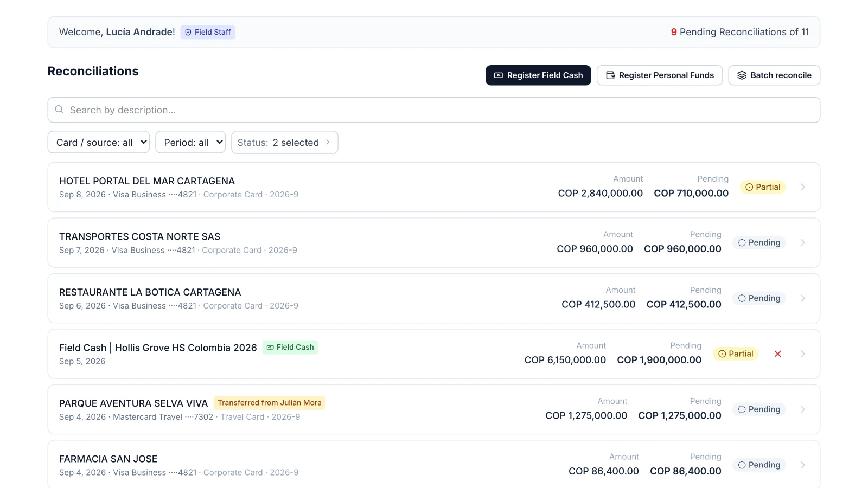Click the Pending badge on Parque Aventura Selva Viva row
This screenshot has width=868, height=488.
click(759, 409)
